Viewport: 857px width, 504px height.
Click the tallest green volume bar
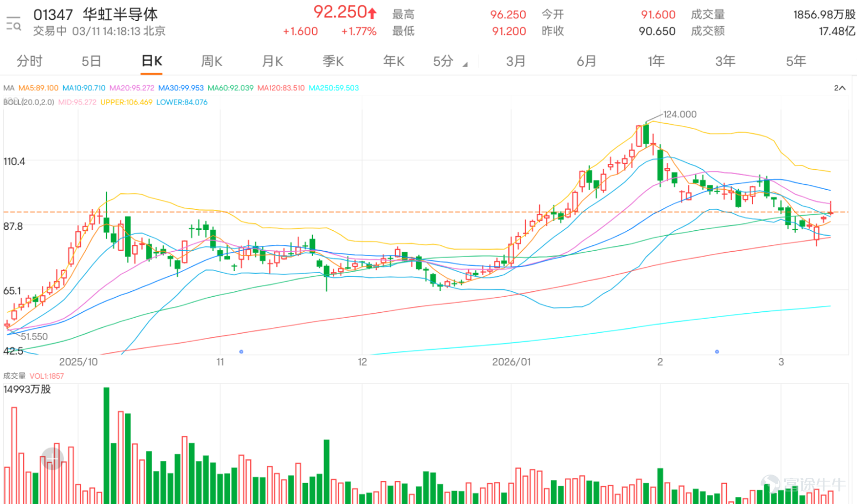click(106, 445)
